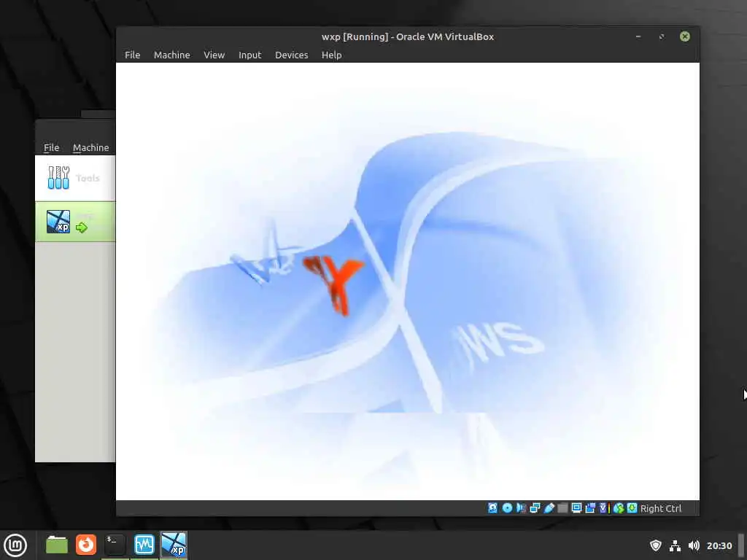Launch the Firefox browser from the taskbar
This screenshot has width=747, height=560.
86,545
